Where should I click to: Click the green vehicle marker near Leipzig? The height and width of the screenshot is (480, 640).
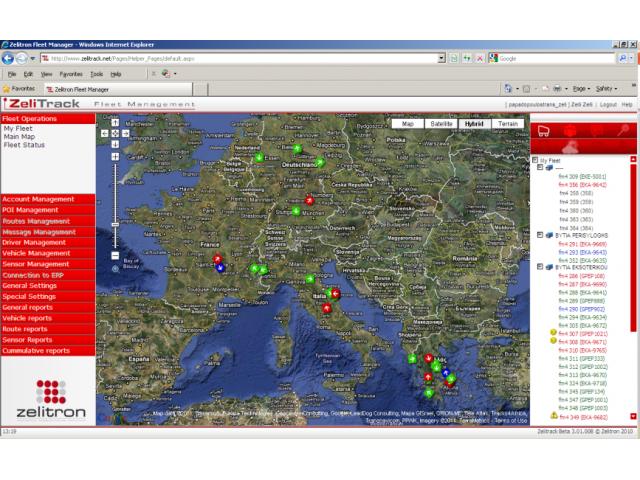(320, 162)
